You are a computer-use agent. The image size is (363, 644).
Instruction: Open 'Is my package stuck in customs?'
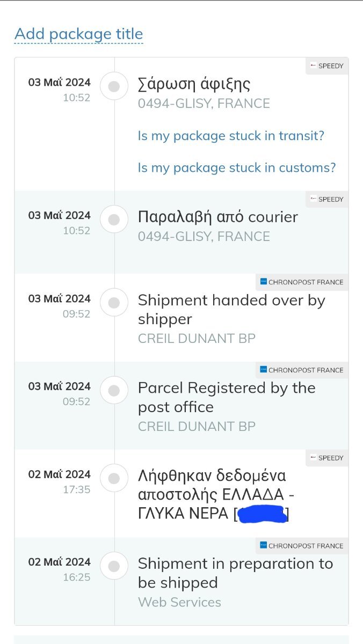(237, 167)
